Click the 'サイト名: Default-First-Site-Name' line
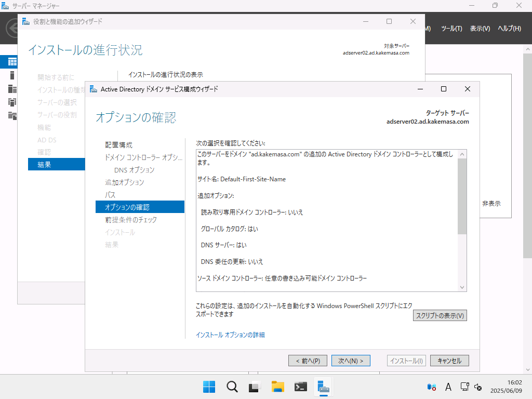This screenshot has width=532, height=399. 242,179
